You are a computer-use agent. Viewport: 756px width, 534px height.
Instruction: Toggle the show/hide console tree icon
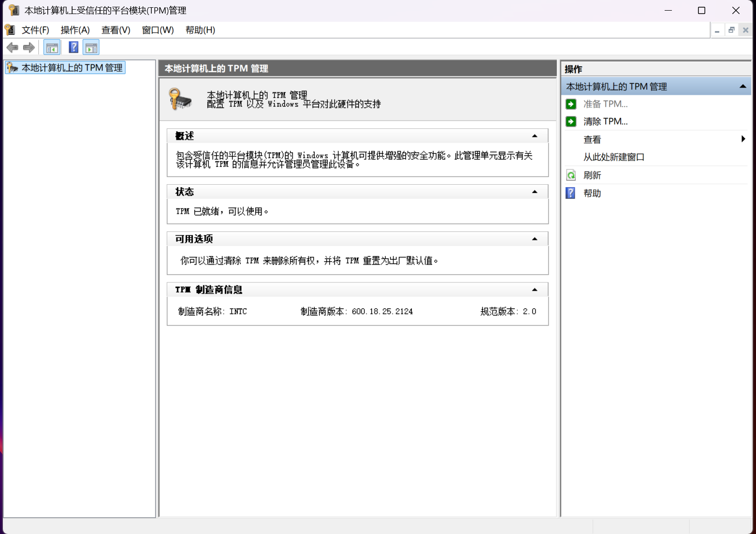coord(52,47)
